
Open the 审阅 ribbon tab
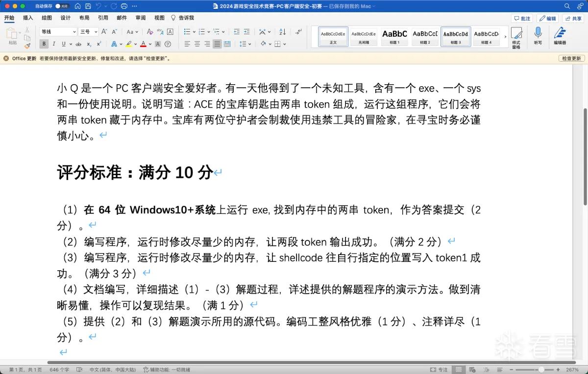141,18
